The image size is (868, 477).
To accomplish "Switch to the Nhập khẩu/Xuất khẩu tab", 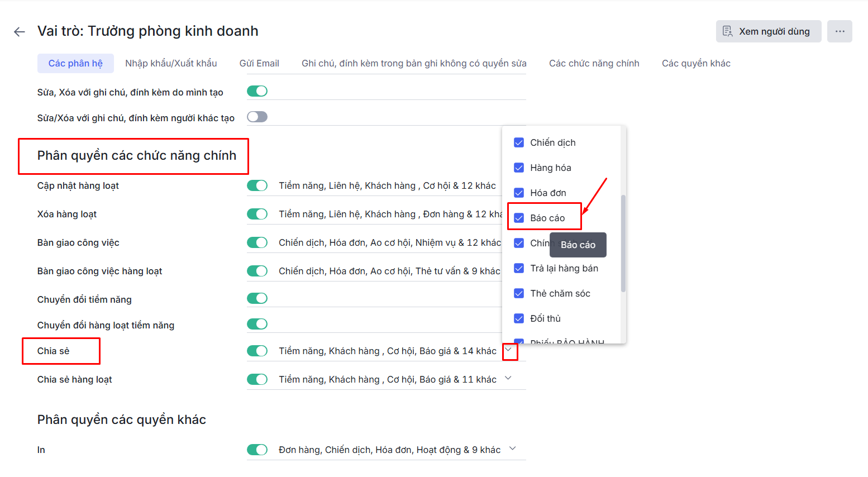I will (171, 63).
